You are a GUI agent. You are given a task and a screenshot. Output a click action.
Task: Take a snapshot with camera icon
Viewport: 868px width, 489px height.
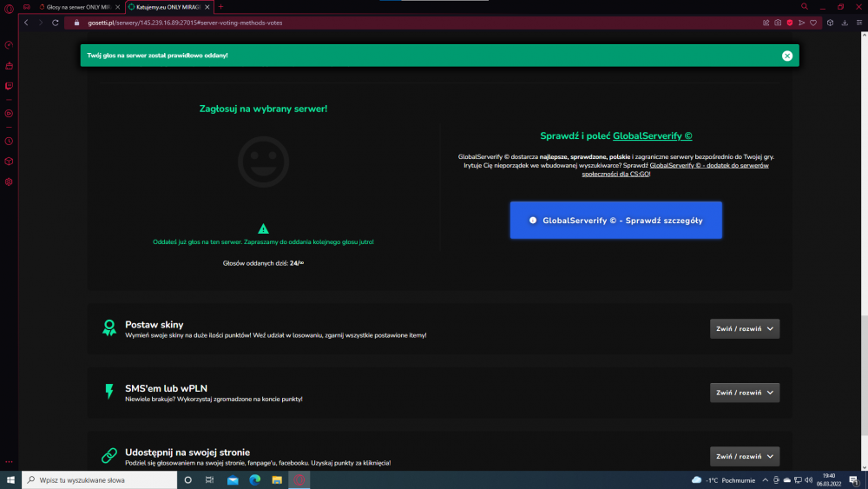tap(778, 23)
